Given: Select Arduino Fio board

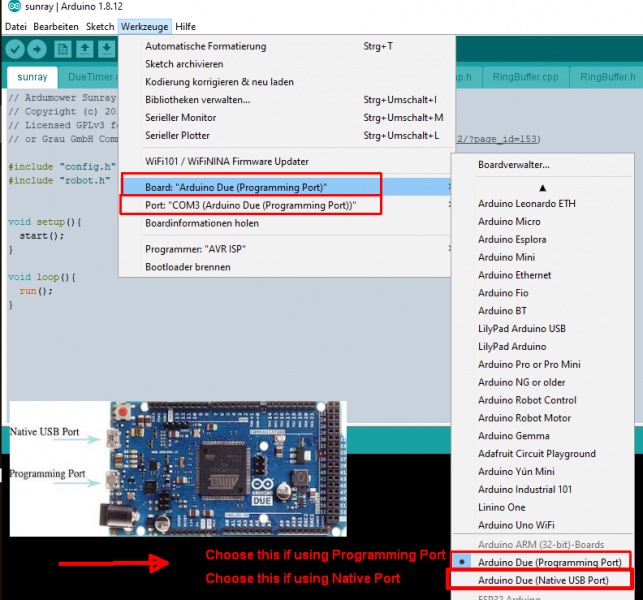Looking at the screenshot, I should [543, 293].
